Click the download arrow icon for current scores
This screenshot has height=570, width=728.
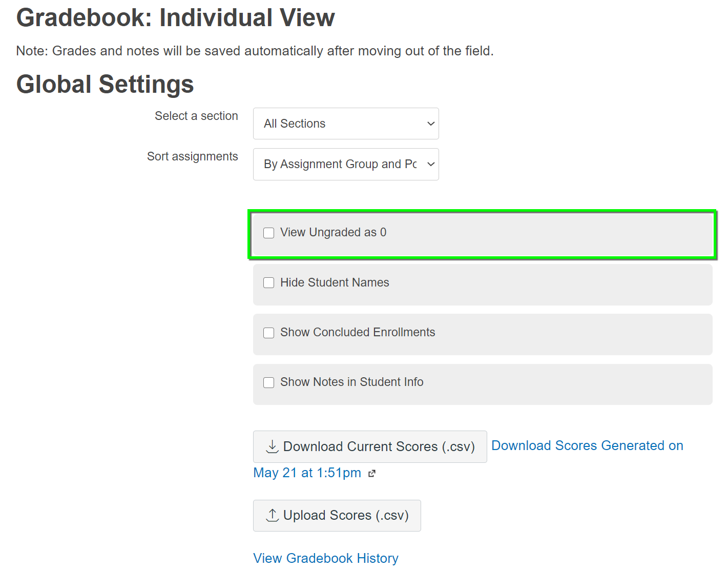pyautogui.click(x=273, y=446)
